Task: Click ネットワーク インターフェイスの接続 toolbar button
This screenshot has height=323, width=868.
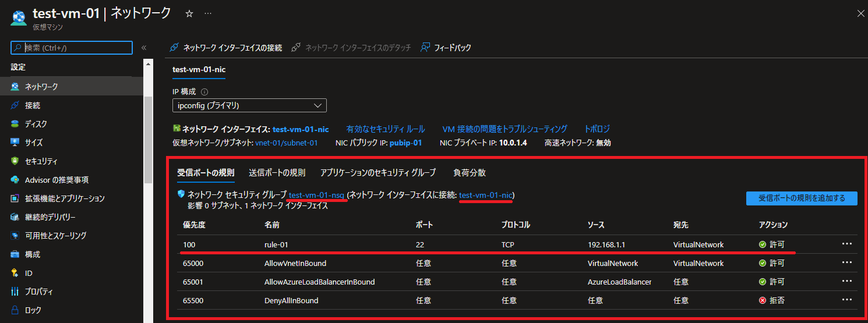Action: 226,48
